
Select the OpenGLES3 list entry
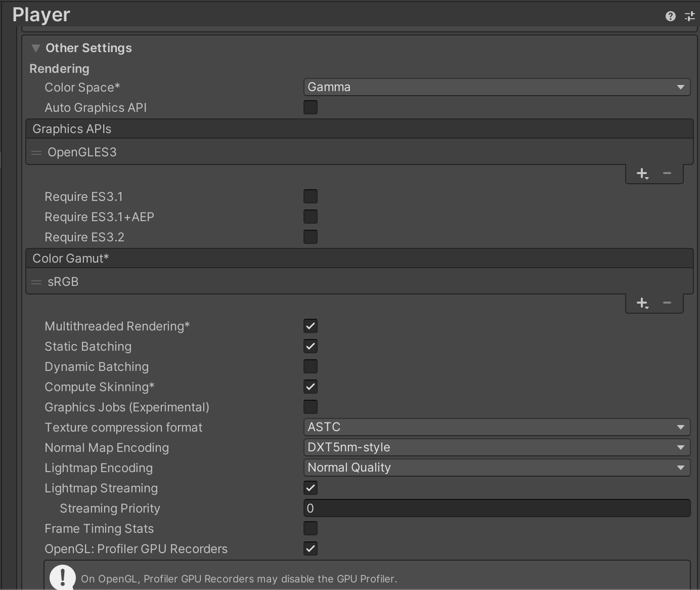click(x=82, y=152)
